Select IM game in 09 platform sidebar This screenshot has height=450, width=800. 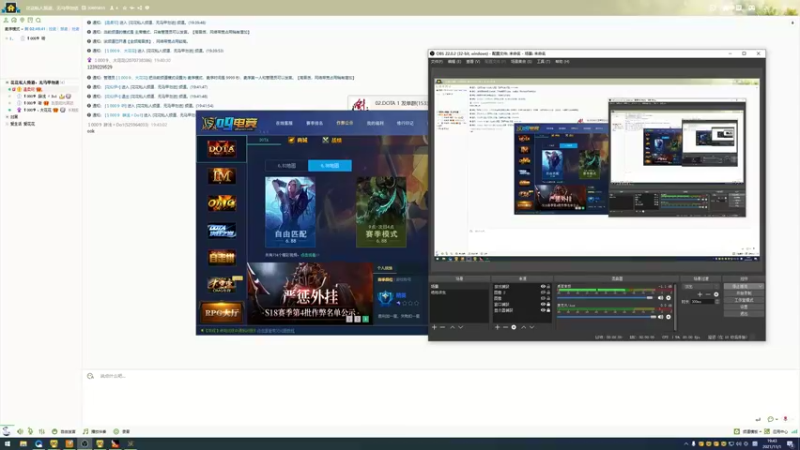[x=221, y=176]
